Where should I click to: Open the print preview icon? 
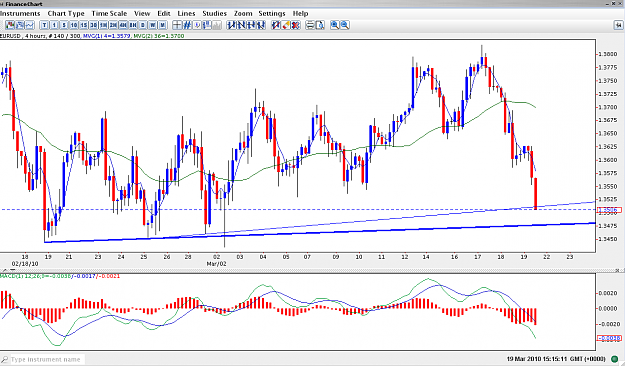click(320, 25)
